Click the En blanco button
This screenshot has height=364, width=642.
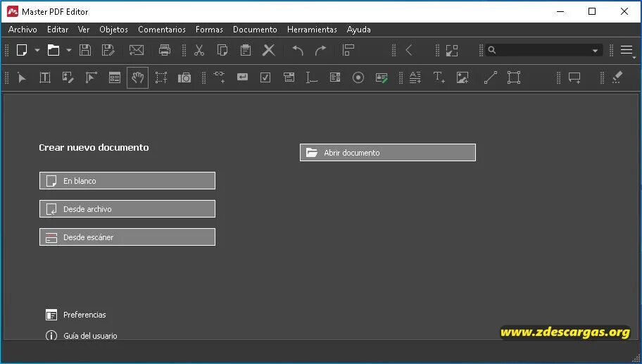coord(127,180)
